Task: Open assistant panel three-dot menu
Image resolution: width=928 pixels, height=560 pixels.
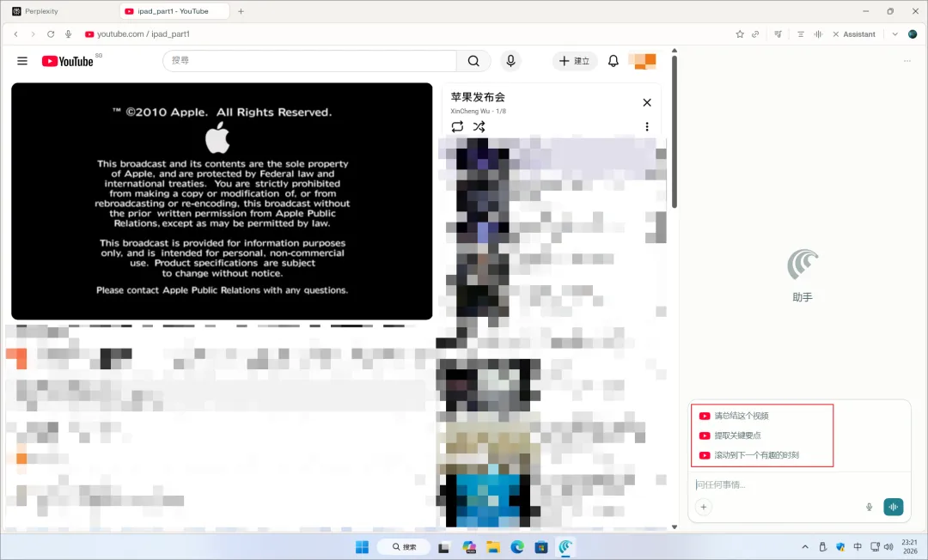Action: coord(907,61)
